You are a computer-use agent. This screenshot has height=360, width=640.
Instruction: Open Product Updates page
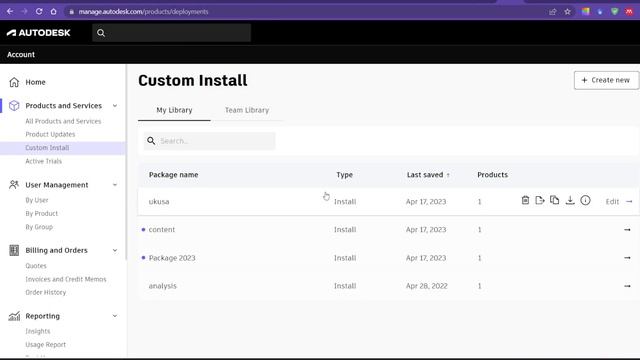[x=50, y=134]
